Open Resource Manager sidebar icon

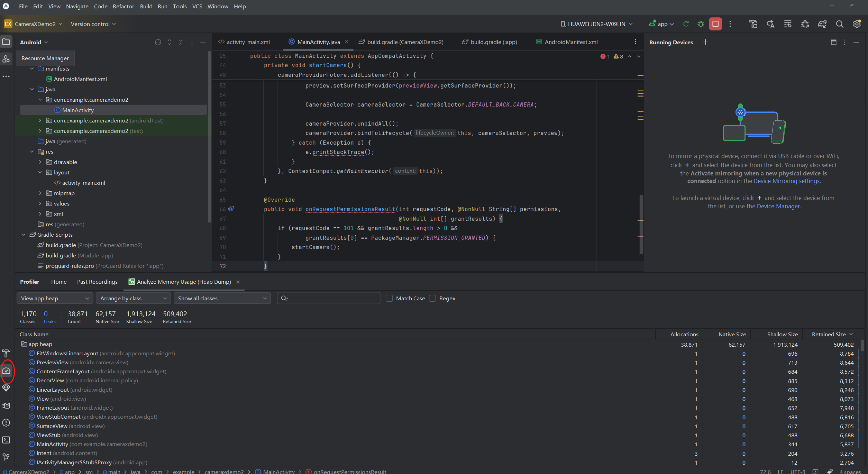tap(6, 59)
